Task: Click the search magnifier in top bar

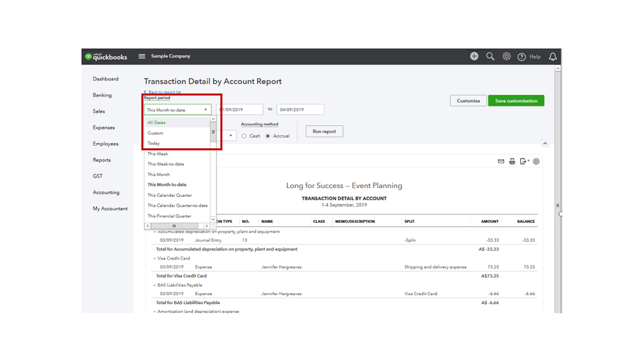Action: [x=490, y=57]
